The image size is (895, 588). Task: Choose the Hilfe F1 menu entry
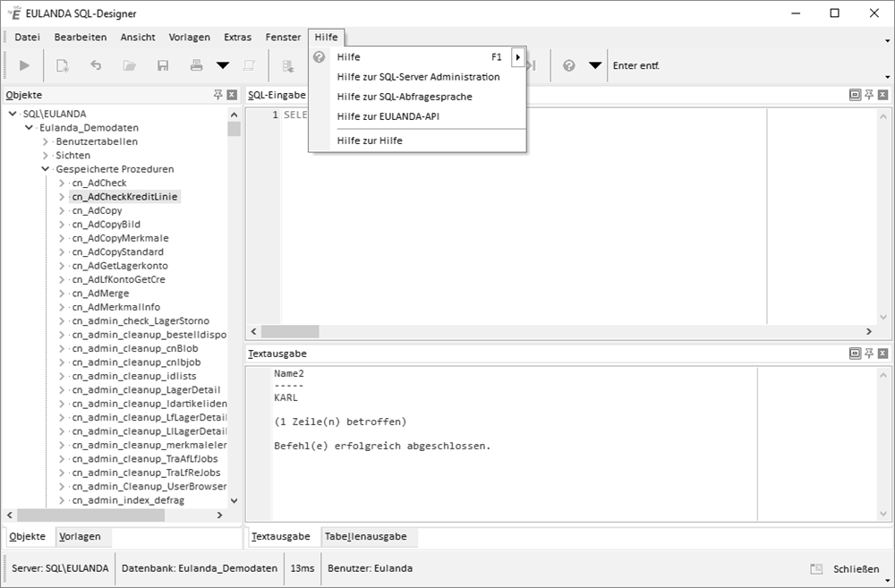[x=410, y=57]
